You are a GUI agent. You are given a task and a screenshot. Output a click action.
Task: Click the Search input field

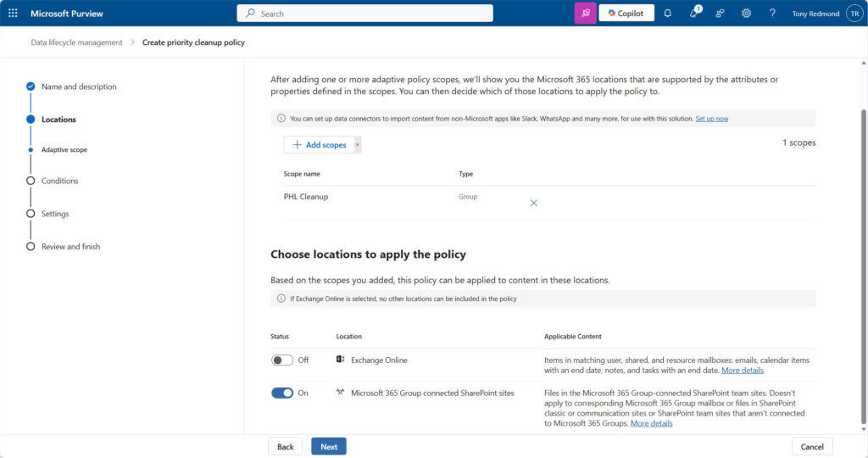tap(364, 14)
